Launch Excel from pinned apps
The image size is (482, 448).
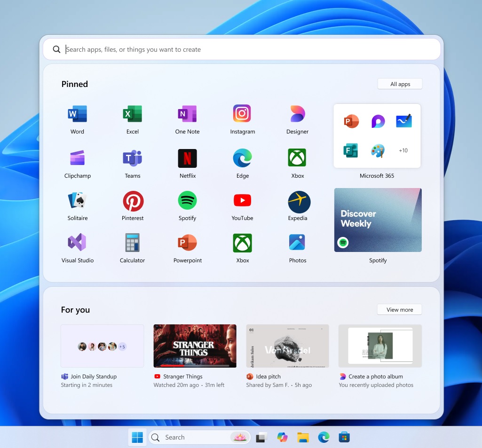coord(133,114)
